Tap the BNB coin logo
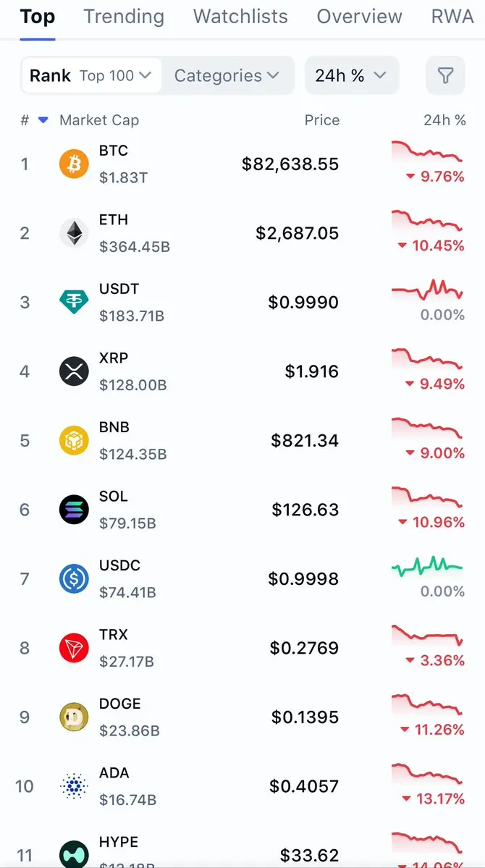 coord(74,440)
